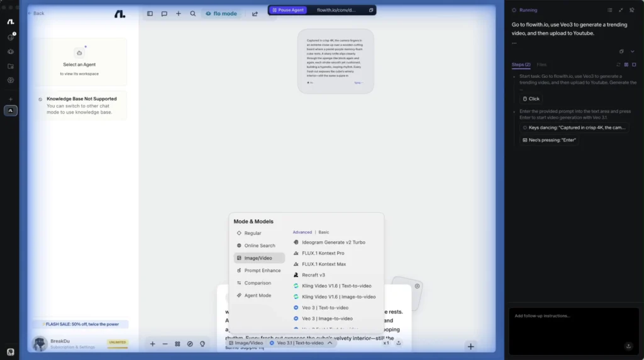Select Agent Mode
Viewport: 644px width, 360px height.
tap(259, 295)
